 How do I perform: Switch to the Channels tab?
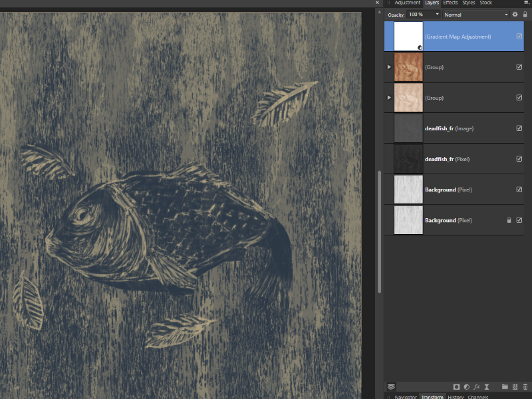[x=477, y=396]
